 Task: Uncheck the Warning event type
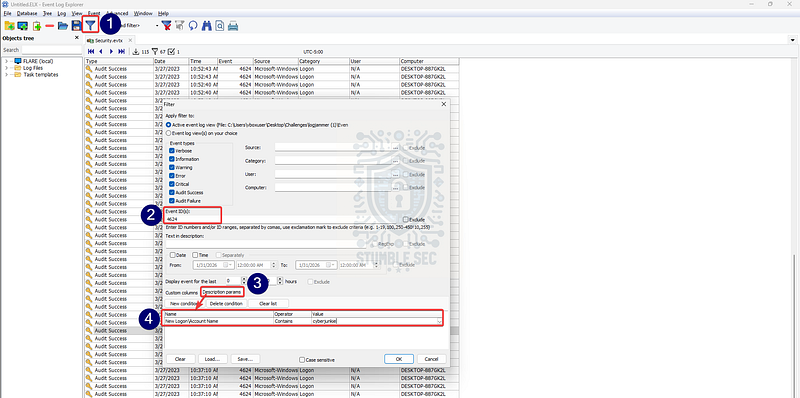coord(172,167)
